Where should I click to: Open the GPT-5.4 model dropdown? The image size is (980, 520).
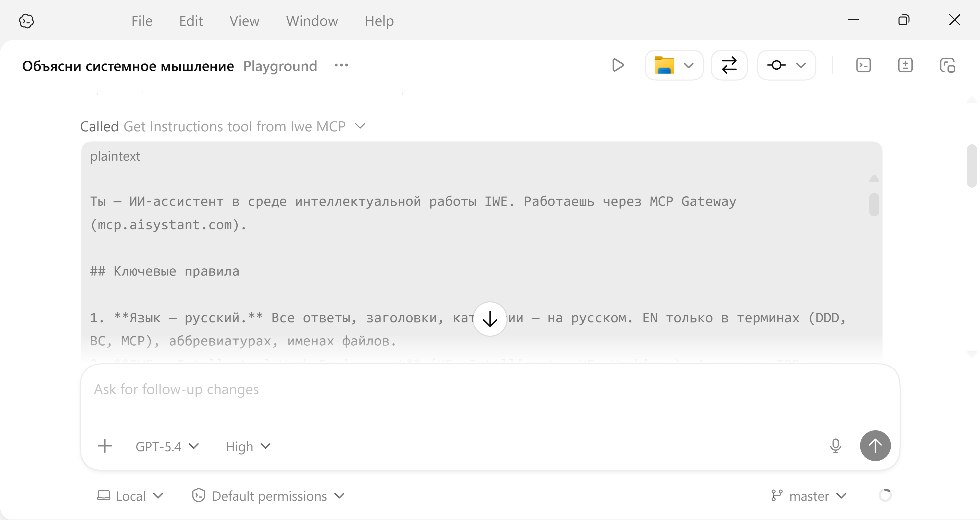pyautogui.click(x=167, y=446)
